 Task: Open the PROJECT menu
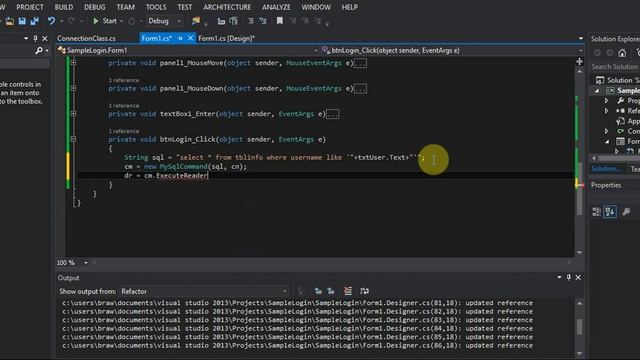30,7
